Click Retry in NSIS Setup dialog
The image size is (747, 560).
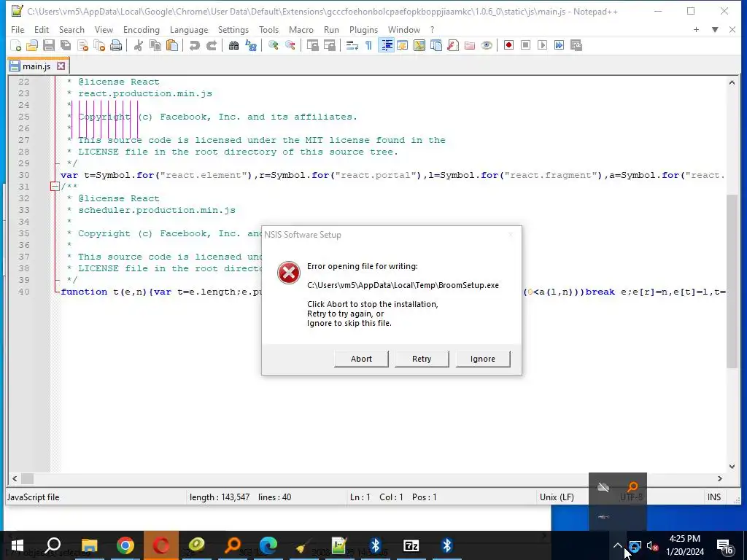[x=422, y=359]
